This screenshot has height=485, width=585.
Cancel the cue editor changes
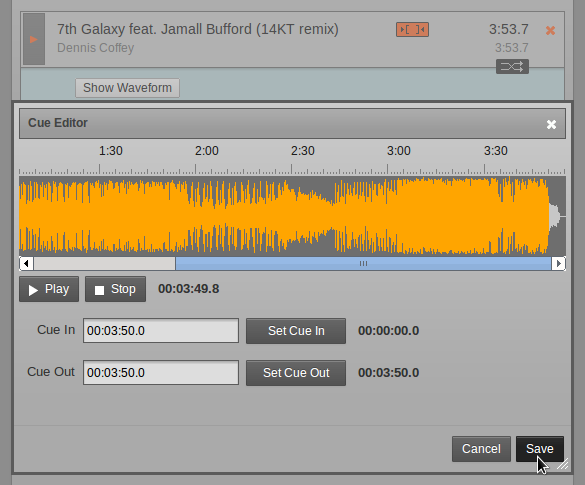[481, 449]
